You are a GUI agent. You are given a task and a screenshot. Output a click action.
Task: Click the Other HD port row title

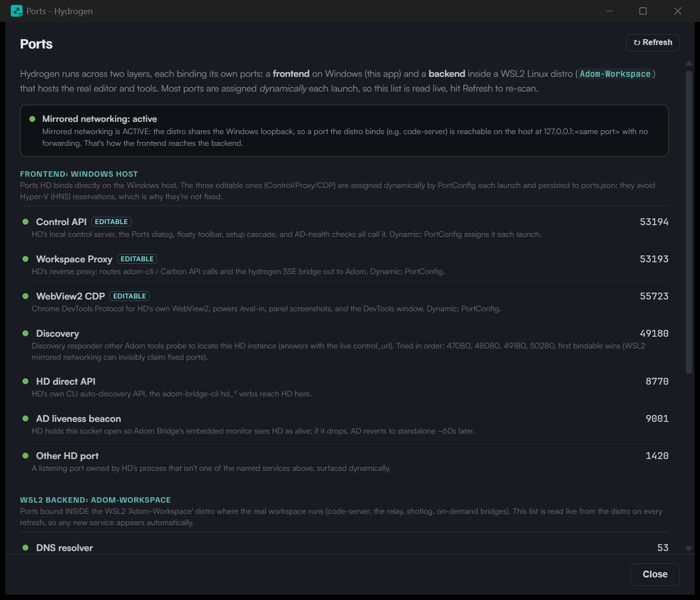(67, 456)
